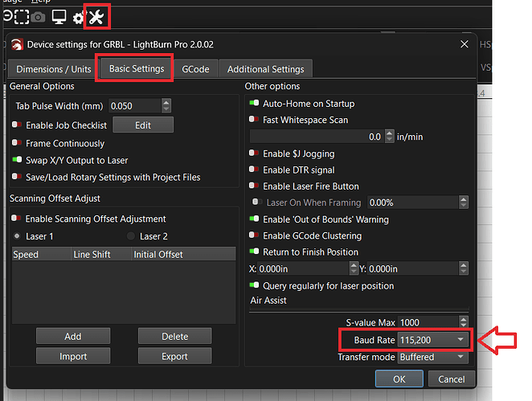The width and height of the screenshot is (532, 401).
Task: Click Tab Pulse Width value field
Action: (x=135, y=106)
